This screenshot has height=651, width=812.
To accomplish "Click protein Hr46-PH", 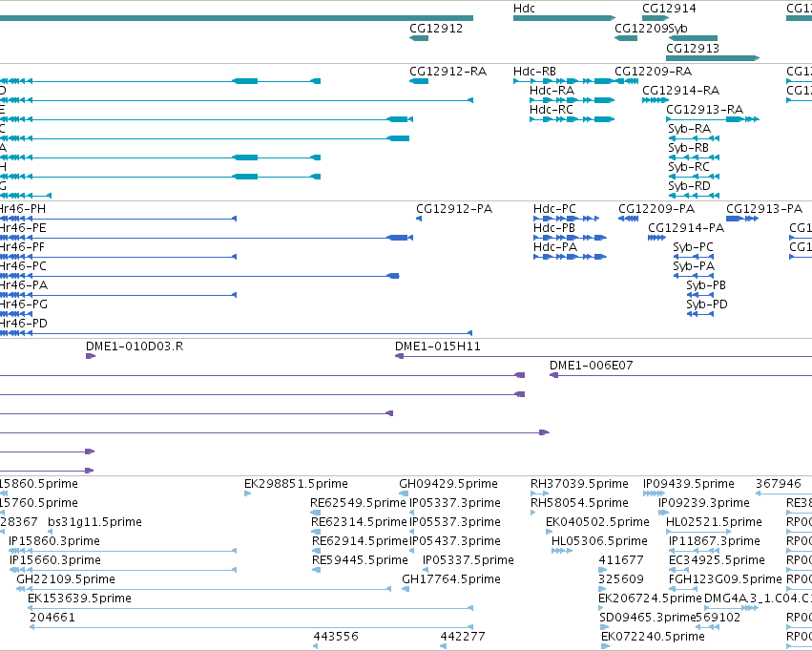I will coord(23,209).
